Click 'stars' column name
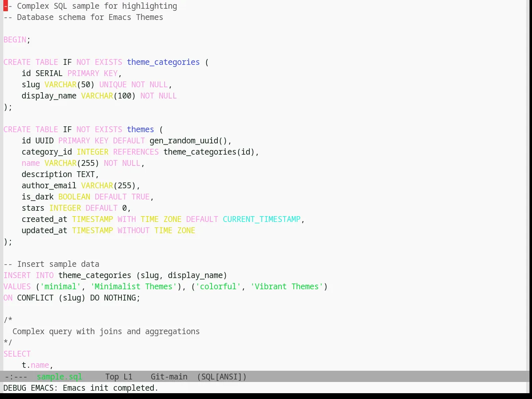The image size is (532, 399). (x=33, y=208)
